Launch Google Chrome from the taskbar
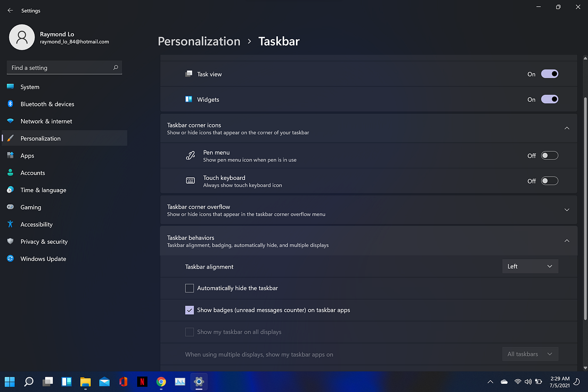 pos(161,381)
